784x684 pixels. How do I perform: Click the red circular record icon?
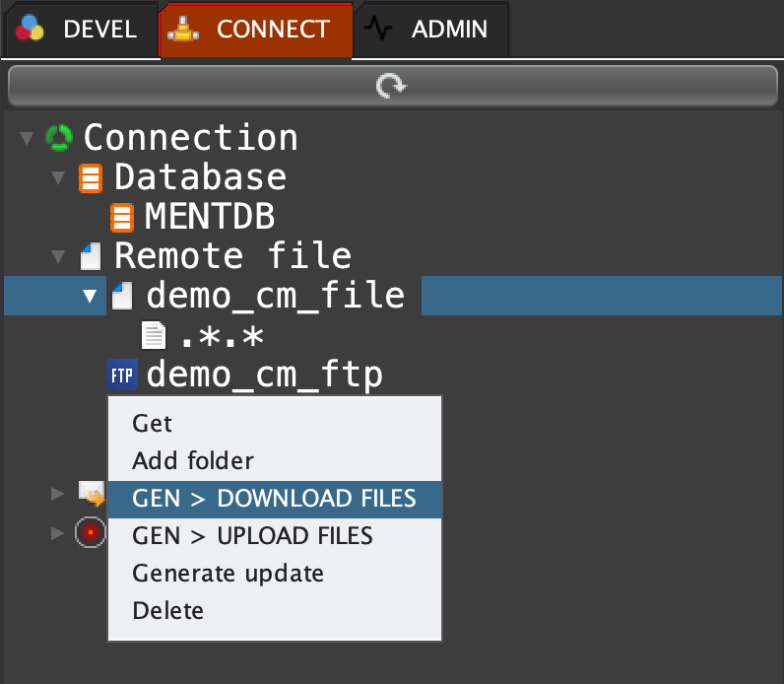[91, 532]
